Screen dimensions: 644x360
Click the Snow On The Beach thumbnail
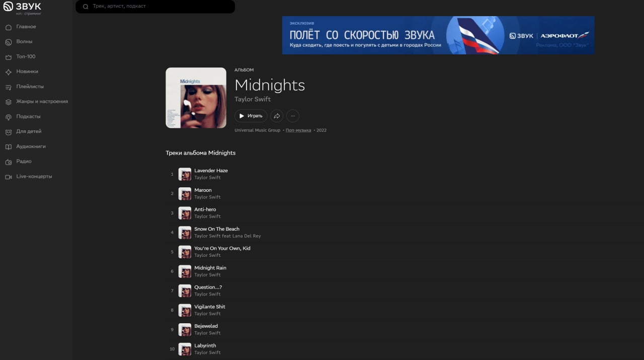coord(185,232)
